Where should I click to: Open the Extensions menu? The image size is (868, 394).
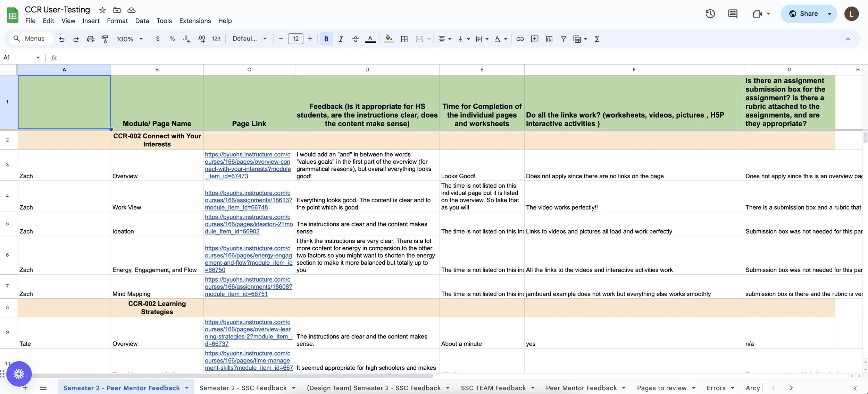[195, 21]
